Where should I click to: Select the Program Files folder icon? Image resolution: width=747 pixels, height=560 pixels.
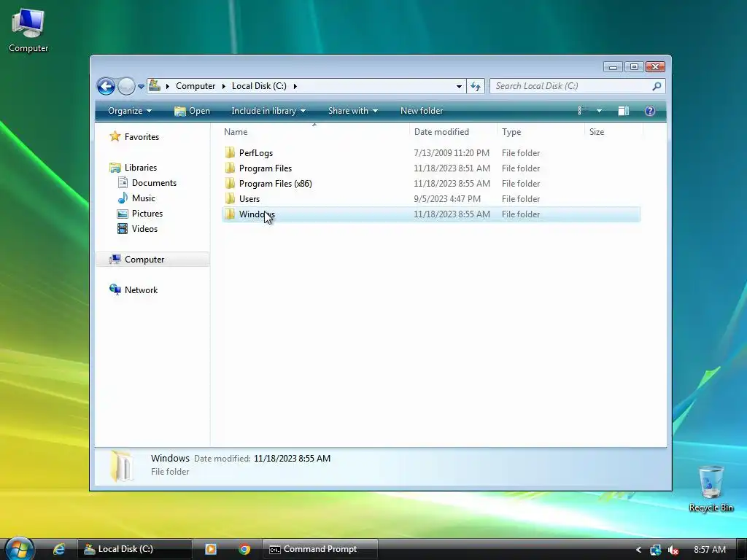coord(230,168)
